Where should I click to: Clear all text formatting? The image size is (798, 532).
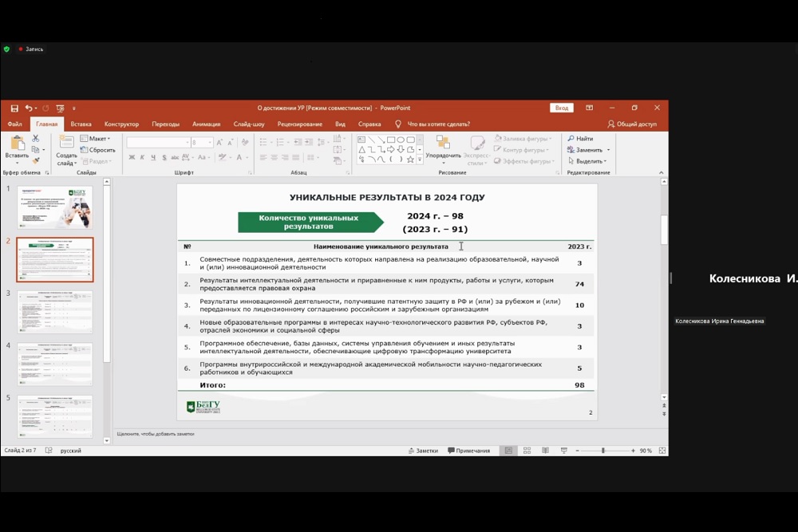tap(245, 143)
